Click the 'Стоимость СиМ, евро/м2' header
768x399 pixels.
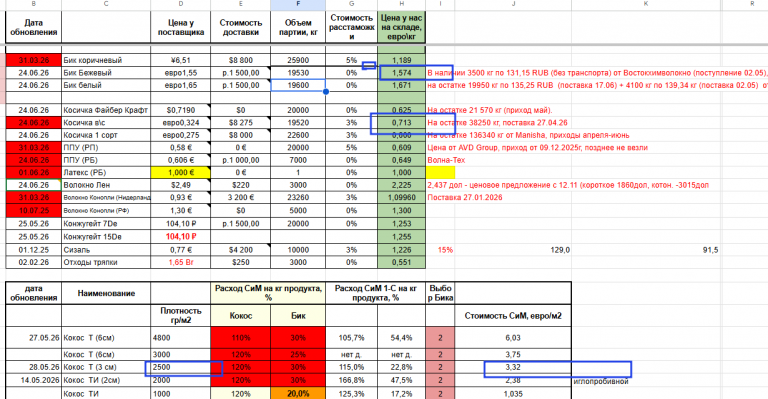point(513,315)
